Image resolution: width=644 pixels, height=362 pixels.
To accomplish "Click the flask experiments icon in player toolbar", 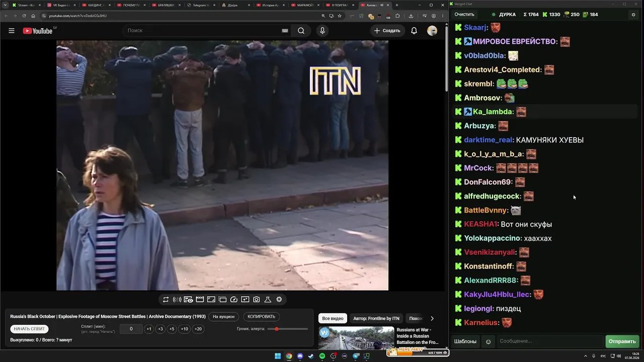I will click(x=268, y=300).
